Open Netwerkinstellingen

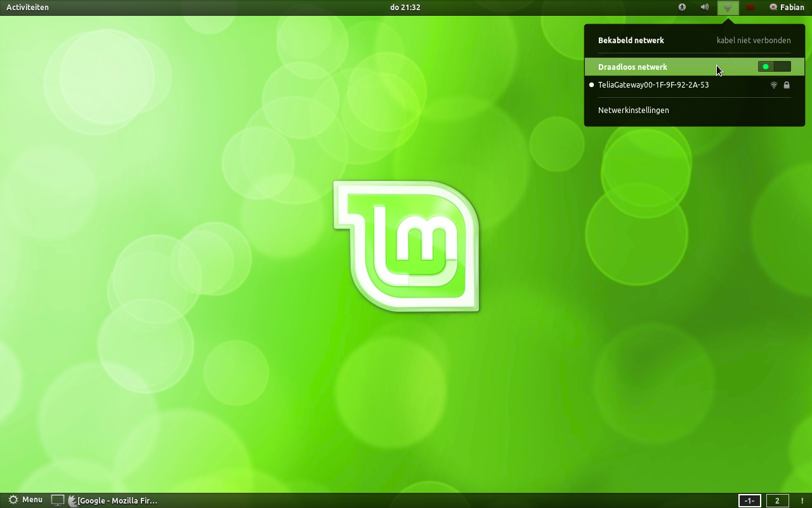click(x=694, y=110)
